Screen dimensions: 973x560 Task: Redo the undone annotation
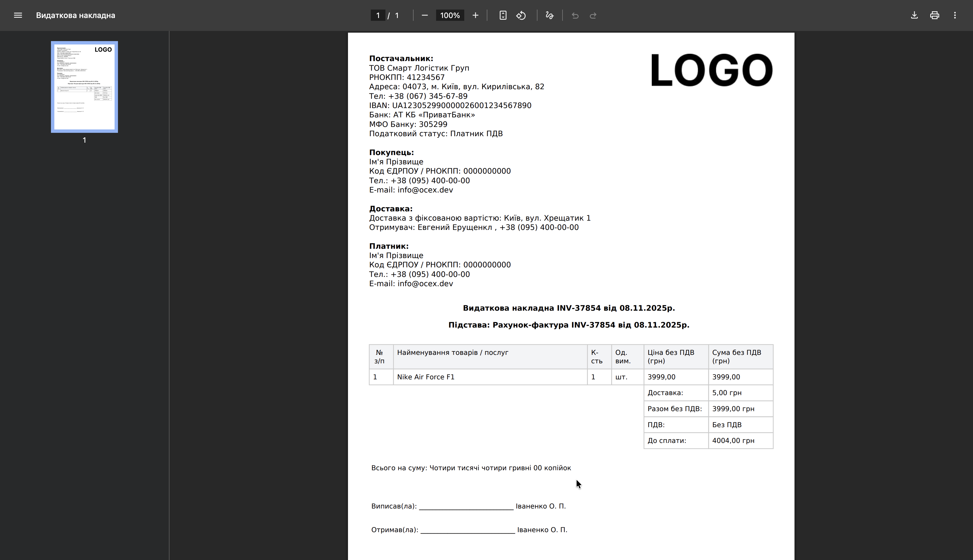pyautogui.click(x=592, y=15)
